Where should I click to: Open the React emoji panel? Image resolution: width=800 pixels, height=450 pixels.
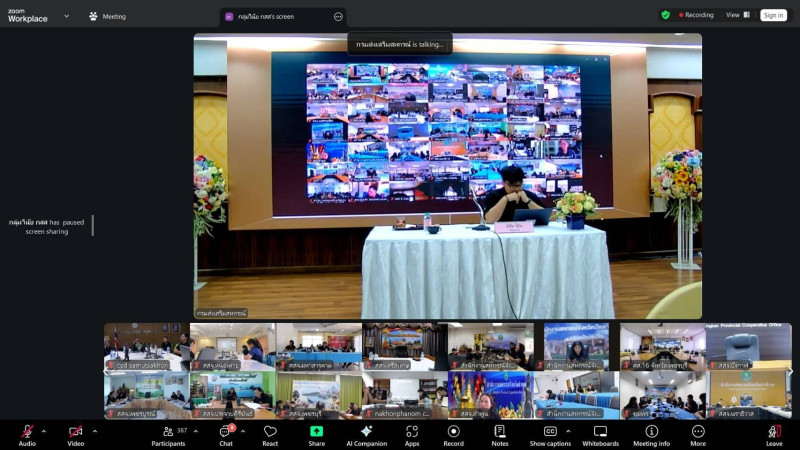(270, 435)
